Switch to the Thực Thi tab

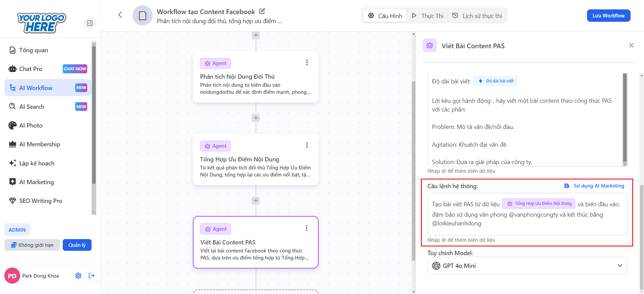tap(428, 16)
